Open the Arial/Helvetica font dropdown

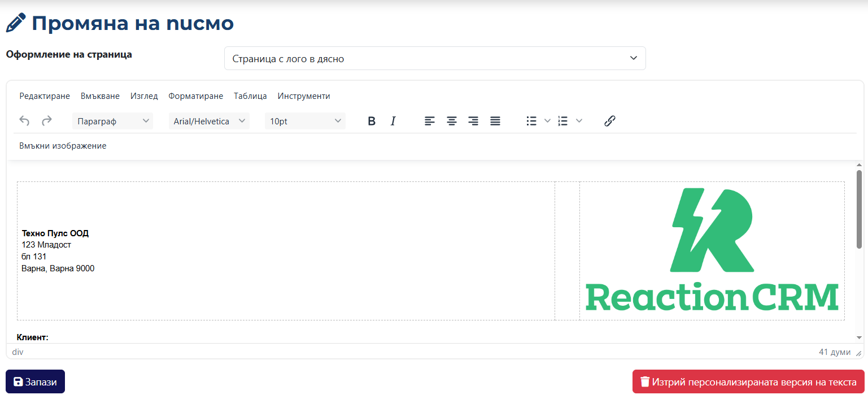point(209,121)
